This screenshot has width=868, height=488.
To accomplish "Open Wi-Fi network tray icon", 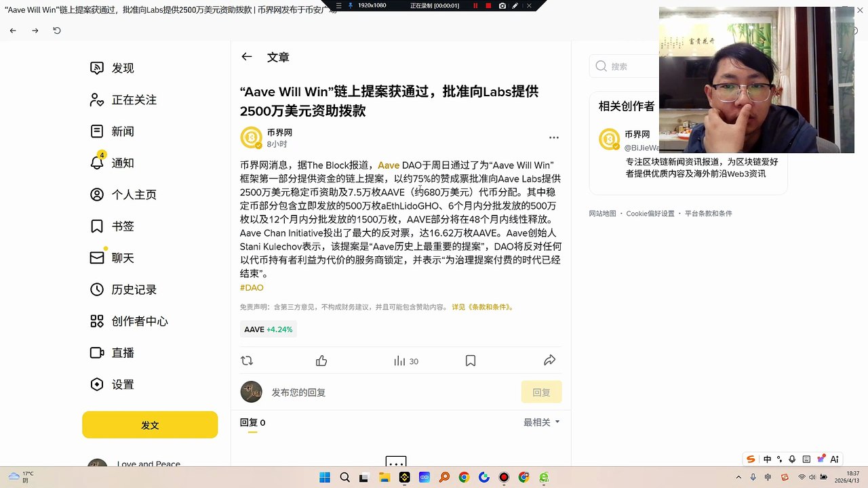I will [x=802, y=477].
